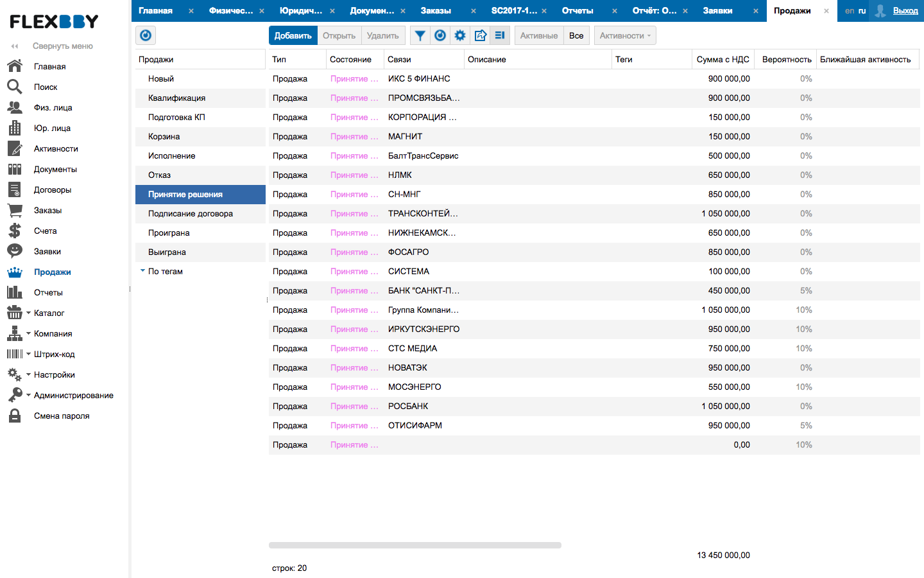Toggle the side panel layout icon
Viewport: 924px width, 578px height.
pyautogui.click(x=500, y=36)
